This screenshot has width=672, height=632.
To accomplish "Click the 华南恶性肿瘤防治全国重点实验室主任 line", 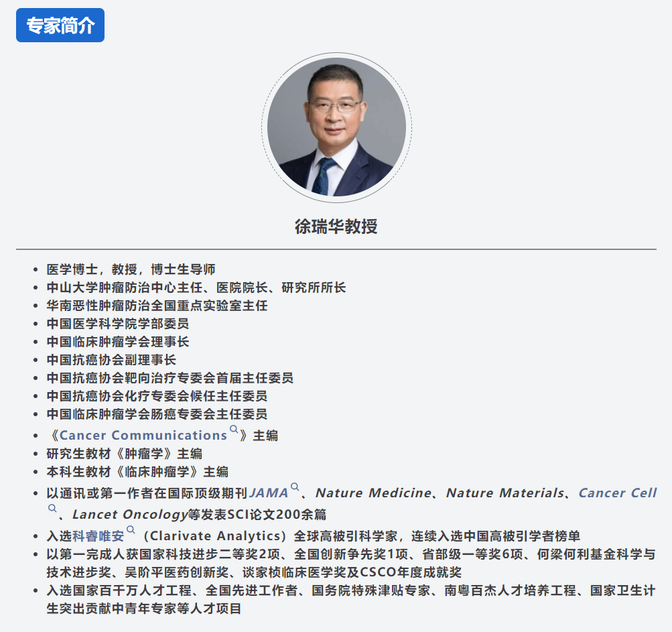I will click(157, 306).
